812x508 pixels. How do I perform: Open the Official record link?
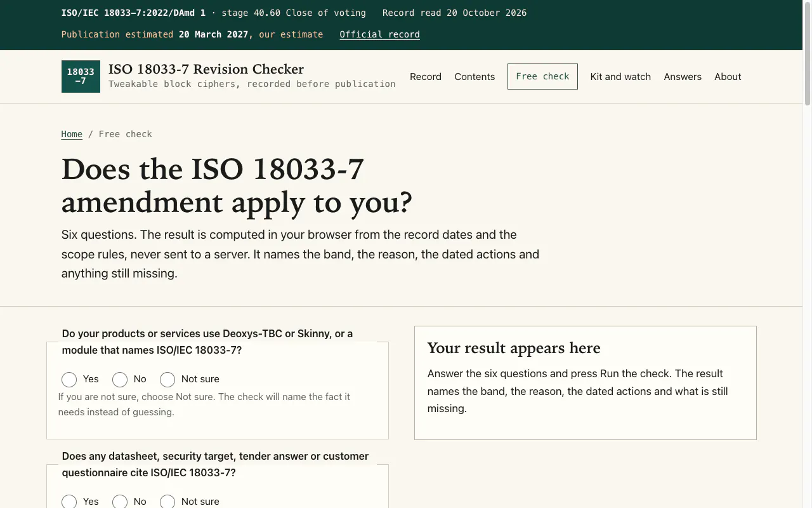pyautogui.click(x=379, y=34)
